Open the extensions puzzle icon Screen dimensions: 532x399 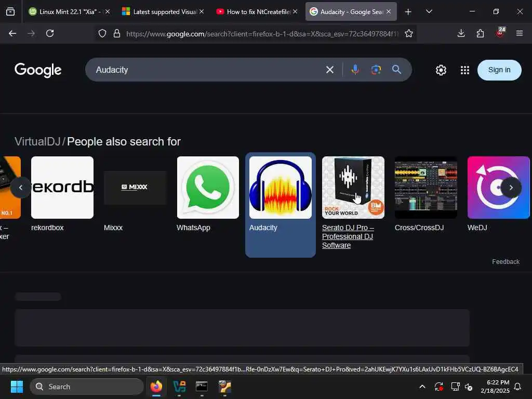pos(480,33)
